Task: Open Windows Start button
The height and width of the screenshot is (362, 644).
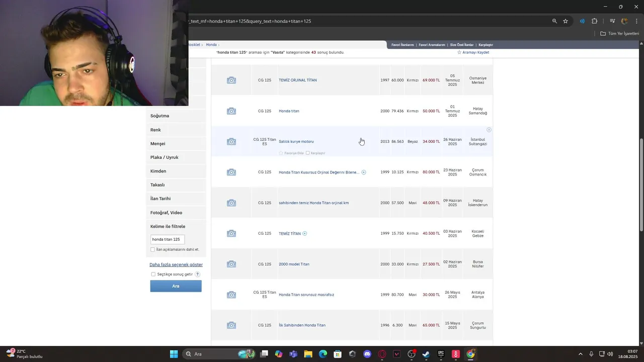Action: click(174, 354)
